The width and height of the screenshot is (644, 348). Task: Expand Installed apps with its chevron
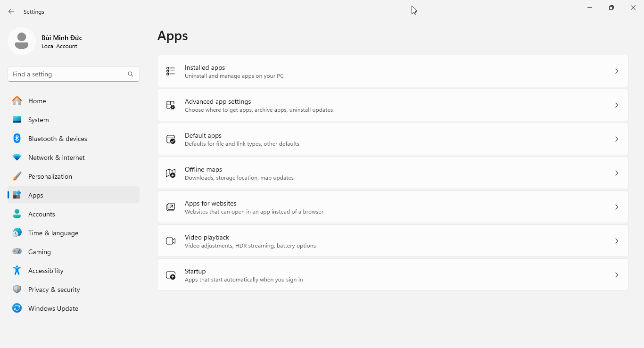616,71
